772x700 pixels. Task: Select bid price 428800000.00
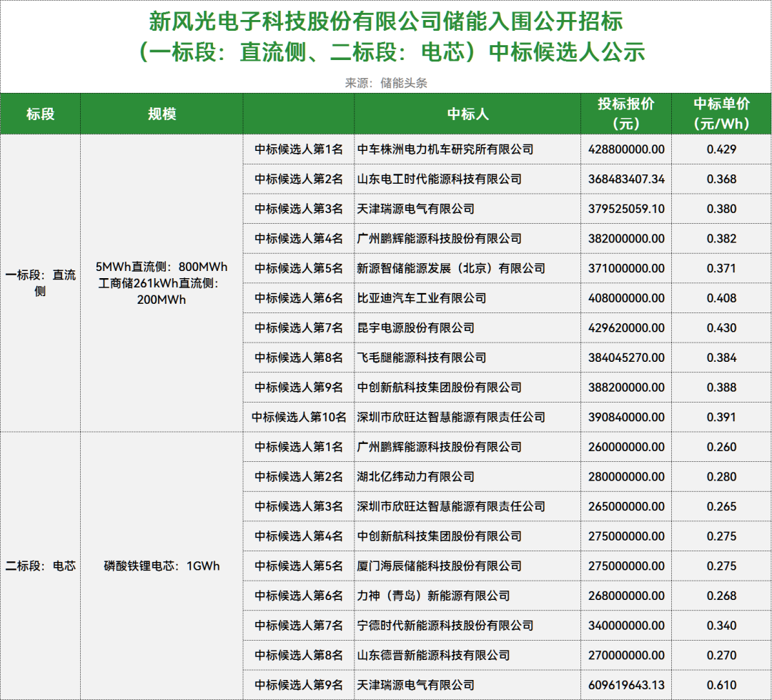(x=626, y=149)
